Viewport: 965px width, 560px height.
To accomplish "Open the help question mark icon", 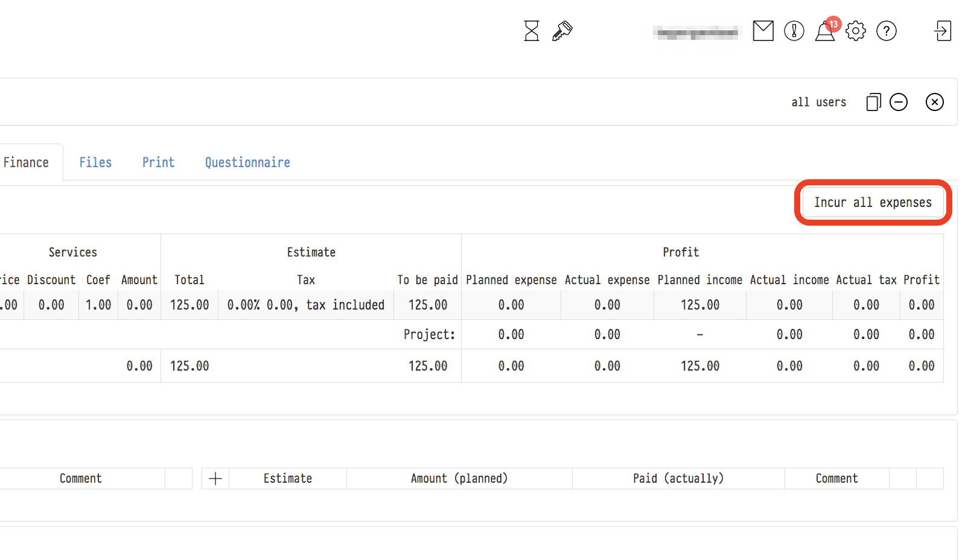I will 886,31.
